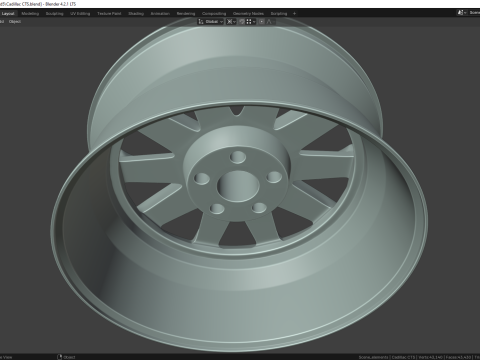Screen dimensions: 480x360
Task: Click the mouse Object hint icon in status bar
Action: point(60,357)
